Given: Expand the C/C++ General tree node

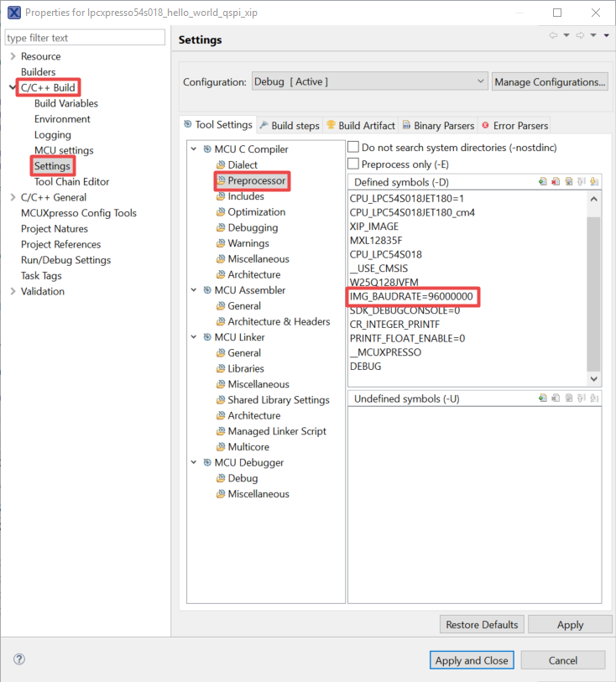Looking at the screenshot, I should click(x=12, y=198).
